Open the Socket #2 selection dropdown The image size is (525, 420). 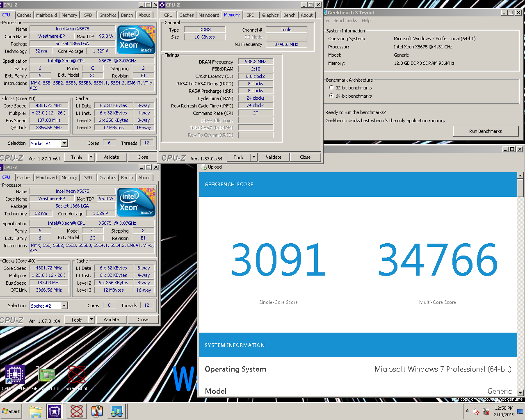point(64,306)
